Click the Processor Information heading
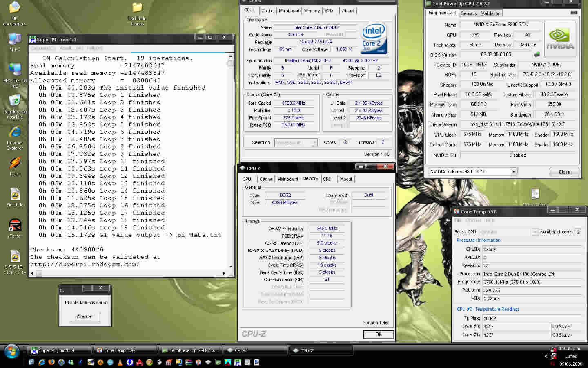588x368 pixels. (x=479, y=240)
